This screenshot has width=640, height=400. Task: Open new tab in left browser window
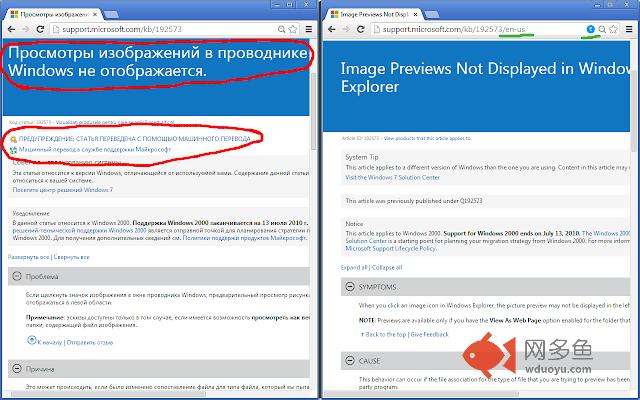point(111,15)
